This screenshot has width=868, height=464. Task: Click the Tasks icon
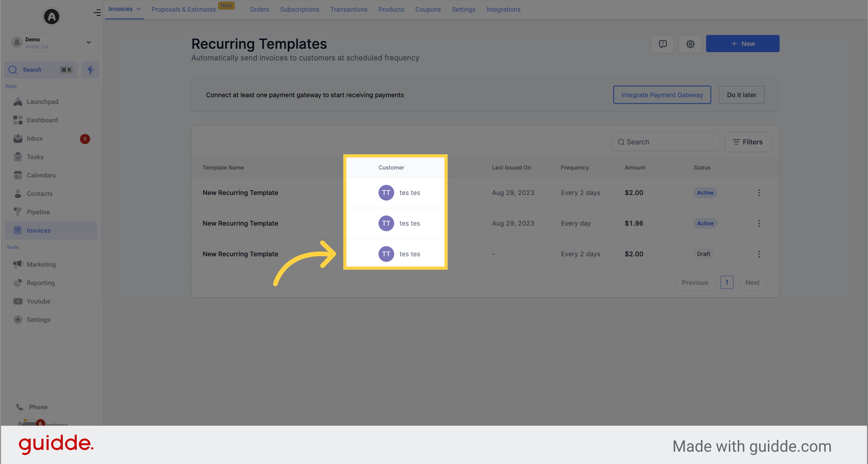point(18,156)
